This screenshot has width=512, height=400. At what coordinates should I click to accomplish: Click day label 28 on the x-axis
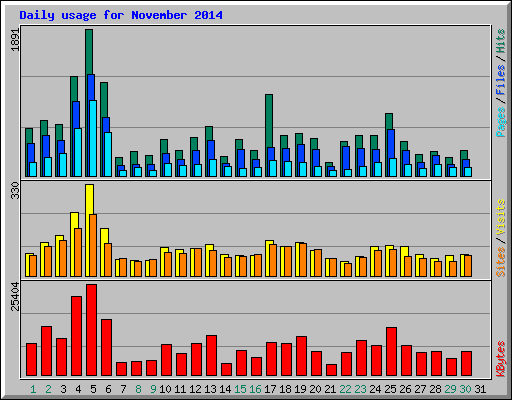[435, 389]
